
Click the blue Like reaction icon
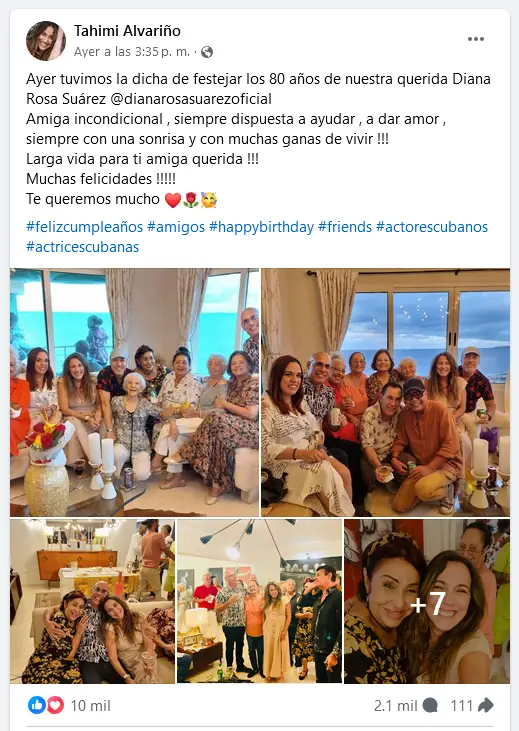[37, 705]
